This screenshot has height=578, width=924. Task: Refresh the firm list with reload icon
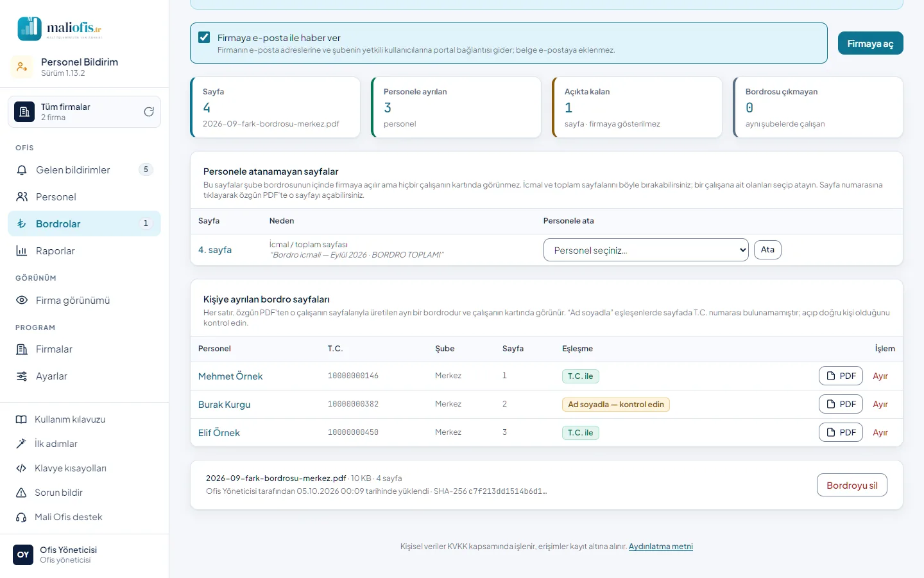click(149, 112)
